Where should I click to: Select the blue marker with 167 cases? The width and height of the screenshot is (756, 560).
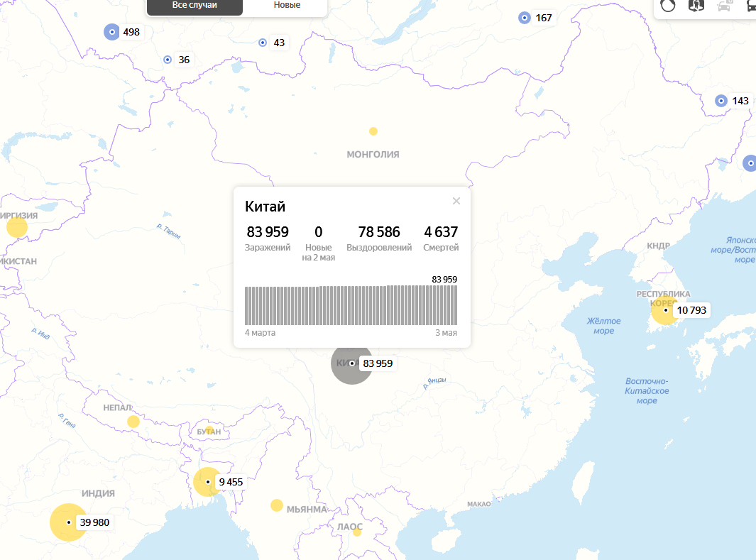pos(525,18)
